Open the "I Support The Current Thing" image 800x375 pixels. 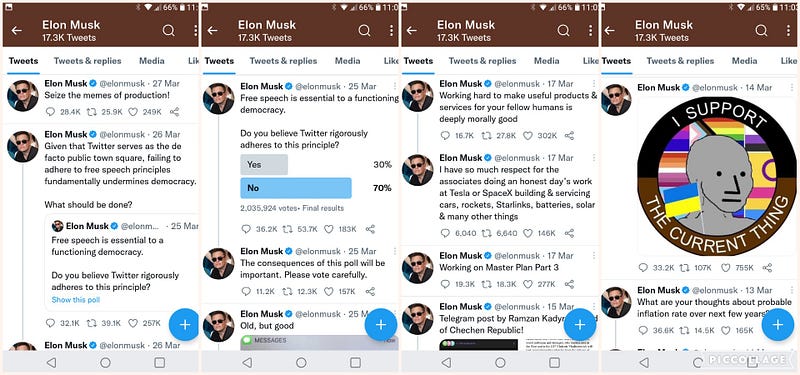(x=717, y=176)
